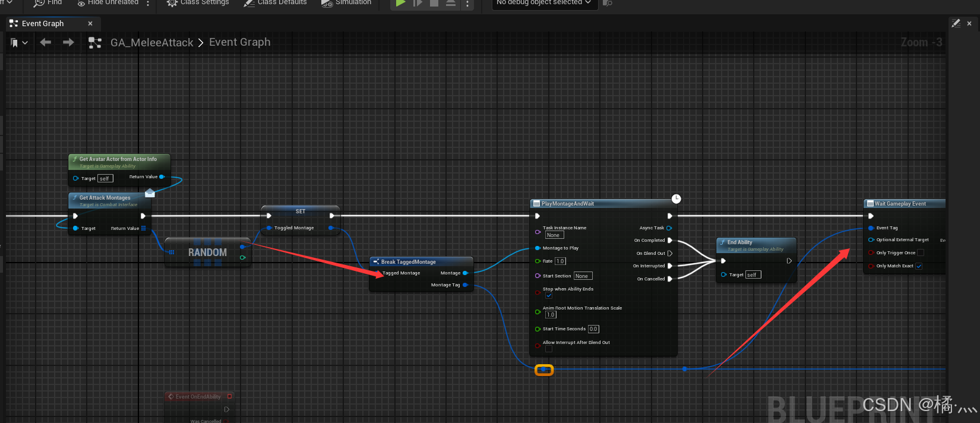Click the Find button
The width and height of the screenshot is (980, 423).
tap(48, 3)
